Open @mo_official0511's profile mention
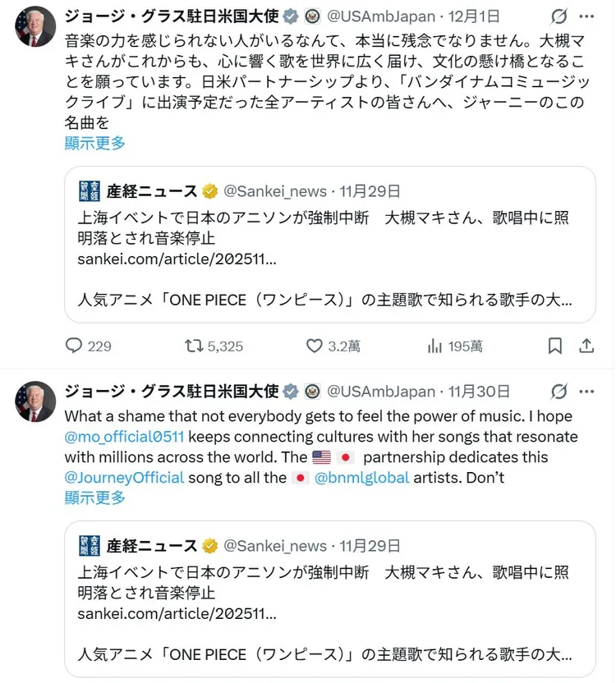This screenshot has width=616, height=683. pyautogui.click(x=123, y=436)
